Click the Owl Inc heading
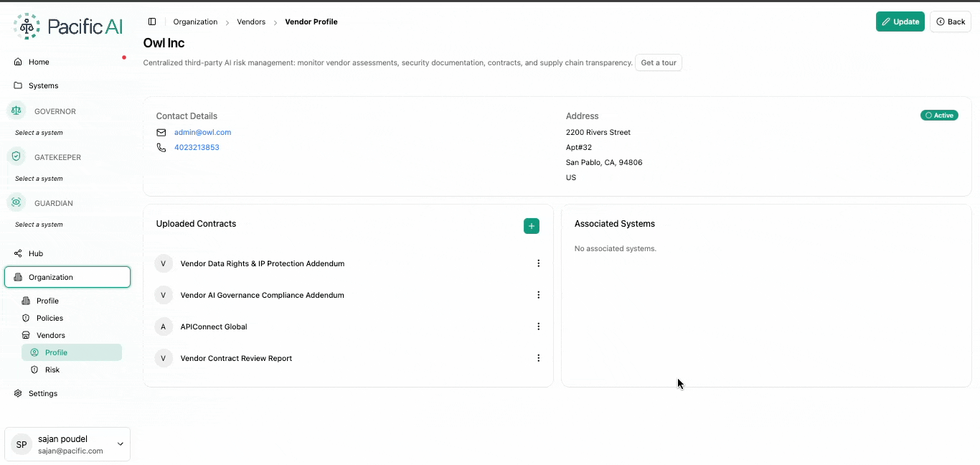Image resolution: width=980 pixels, height=465 pixels. [x=164, y=43]
